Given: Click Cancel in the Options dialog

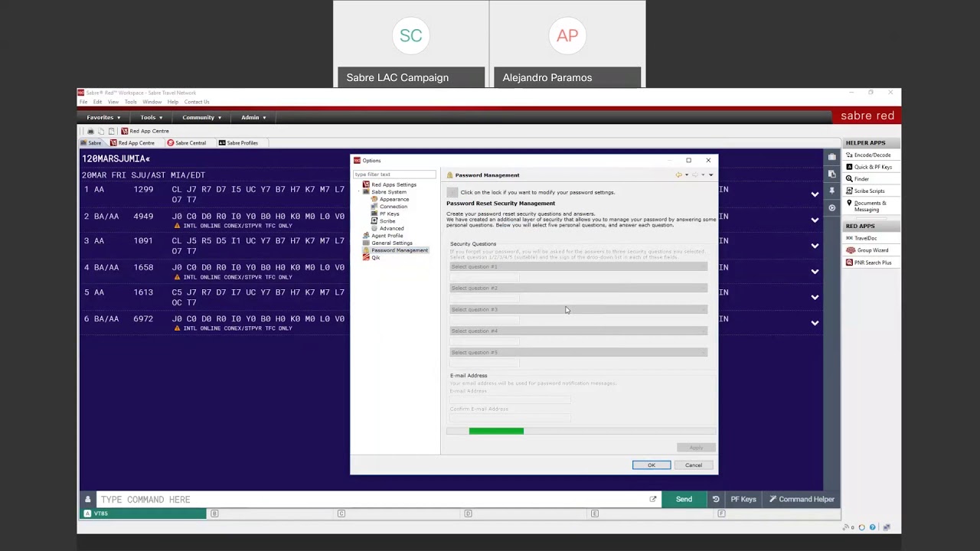Looking at the screenshot, I should 694,465.
